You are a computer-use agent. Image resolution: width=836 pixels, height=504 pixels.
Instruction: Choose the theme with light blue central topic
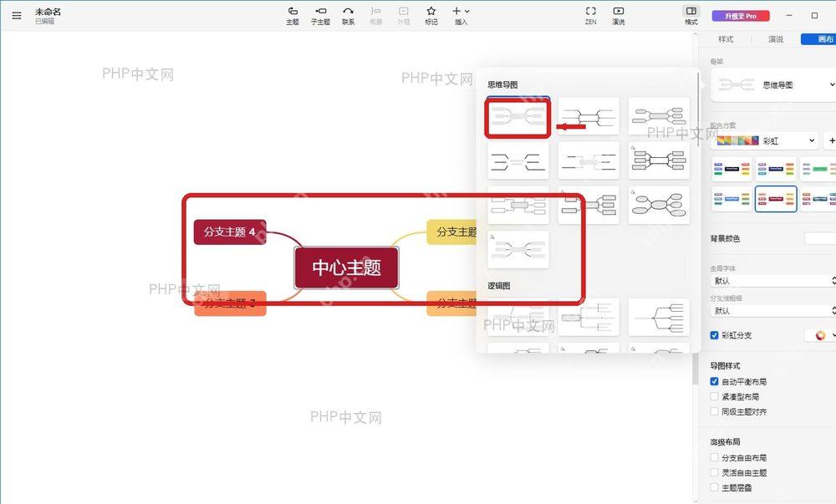coord(731,199)
